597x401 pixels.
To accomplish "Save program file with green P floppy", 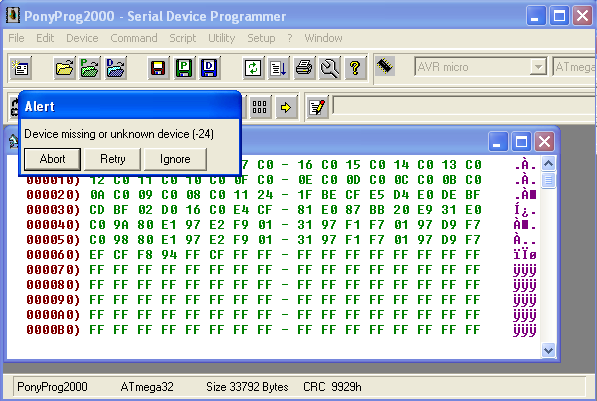I will click(x=184, y=69).
